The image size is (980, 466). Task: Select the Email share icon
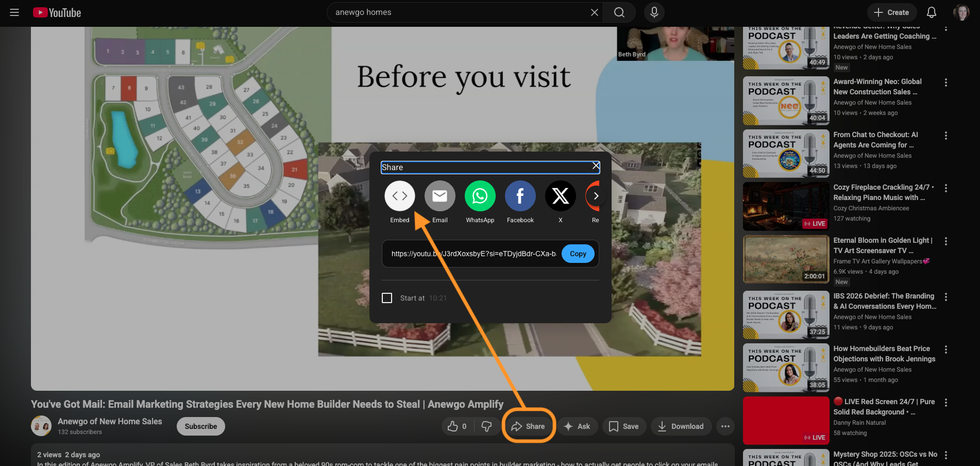(x=440, y=196)
